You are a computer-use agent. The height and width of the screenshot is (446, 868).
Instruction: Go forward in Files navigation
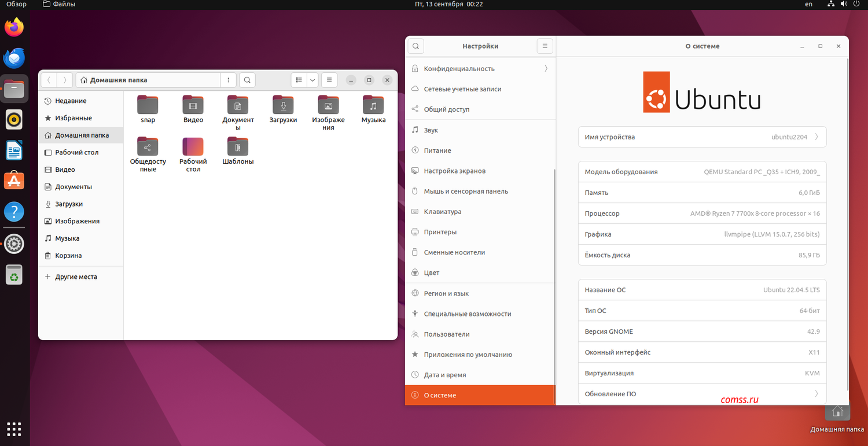click(x=65, y=80)
